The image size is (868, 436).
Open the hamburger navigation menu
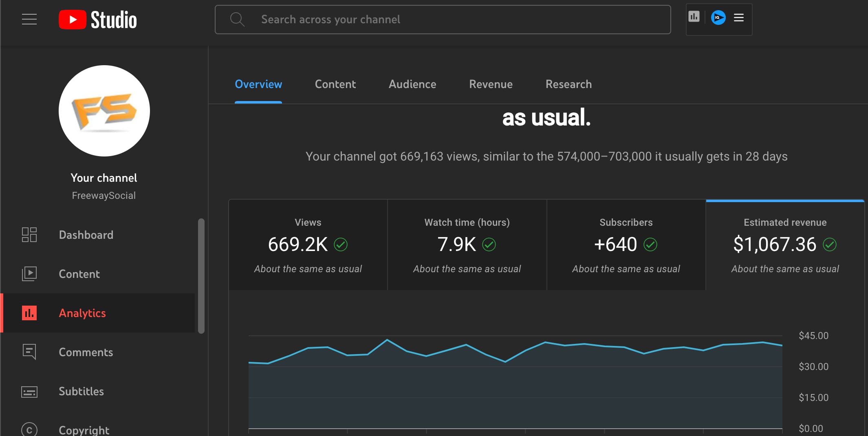coord(29,19)
